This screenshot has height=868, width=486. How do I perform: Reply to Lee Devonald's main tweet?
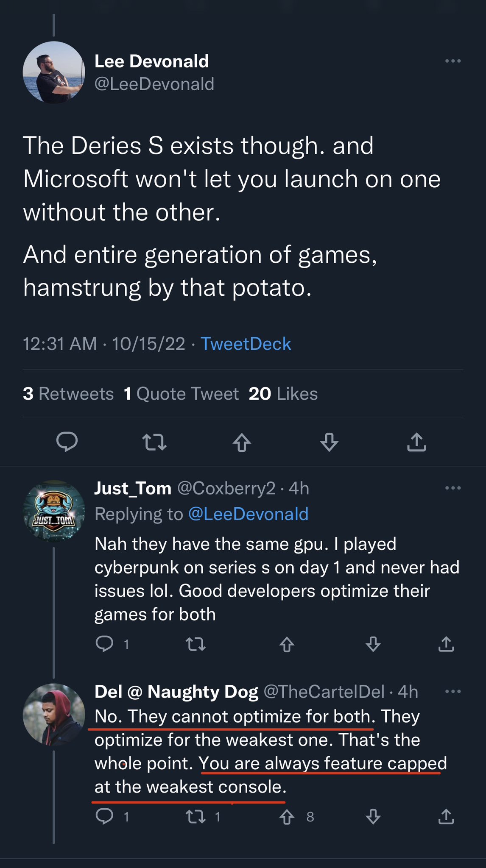[67, 442]
